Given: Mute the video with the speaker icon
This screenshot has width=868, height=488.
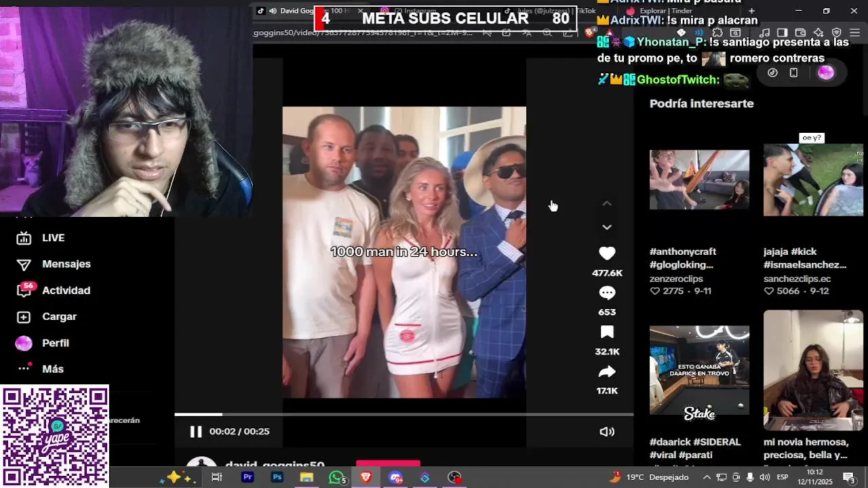Looking at the screenshot, I should [607, 432].
